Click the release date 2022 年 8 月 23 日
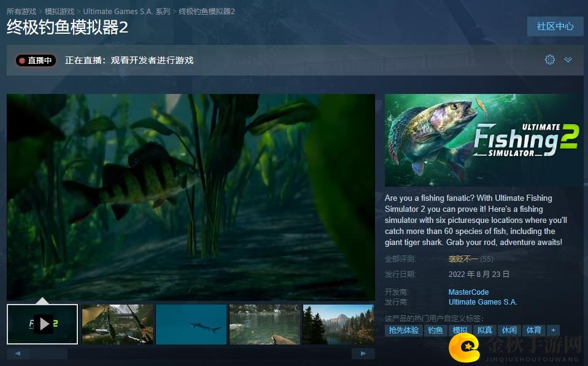Screen dimensions: 588x366 click(479, 274)
